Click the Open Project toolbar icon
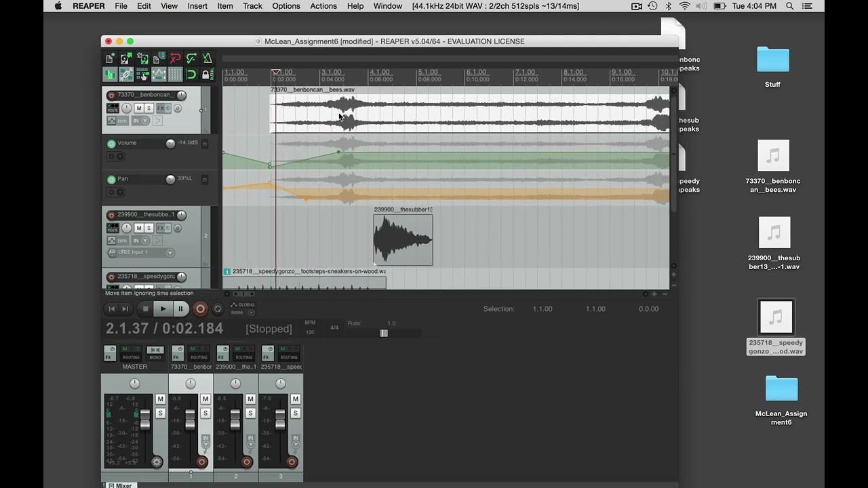The width and height of the screenshot is (868, 488). click(x=126, y=58)
